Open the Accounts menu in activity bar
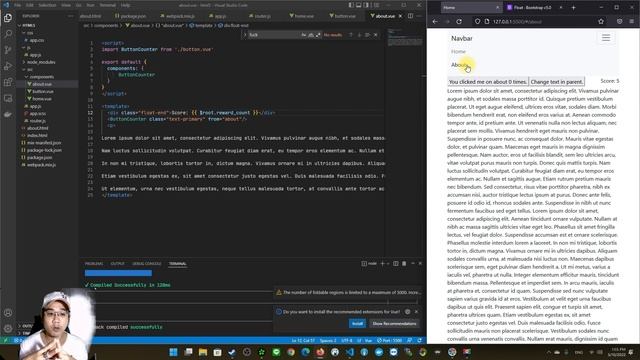Viewport: 640px width, 360px height. (x=8, y=313)
